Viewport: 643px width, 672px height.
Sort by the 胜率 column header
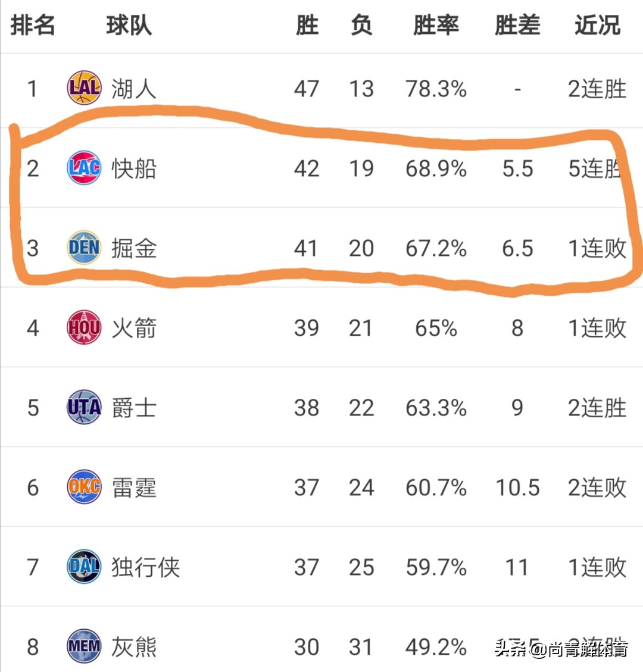pyautogui.click(x=436, y=25)
